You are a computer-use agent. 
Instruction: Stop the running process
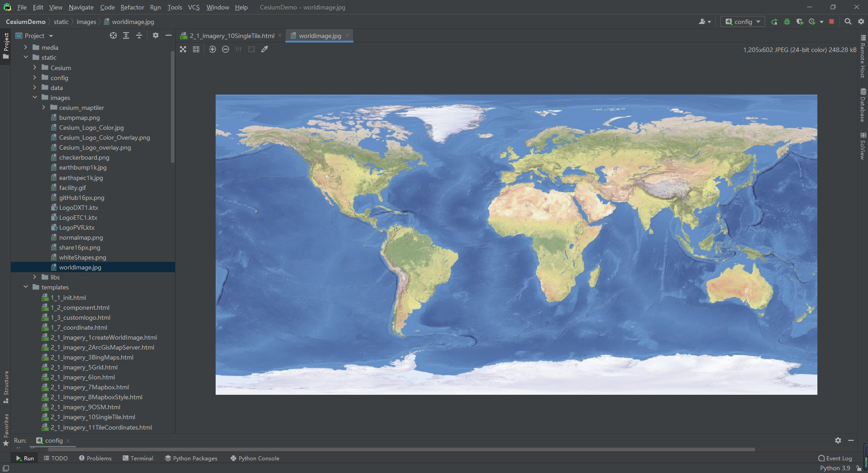pyautogui.click(x=831, y=22)
